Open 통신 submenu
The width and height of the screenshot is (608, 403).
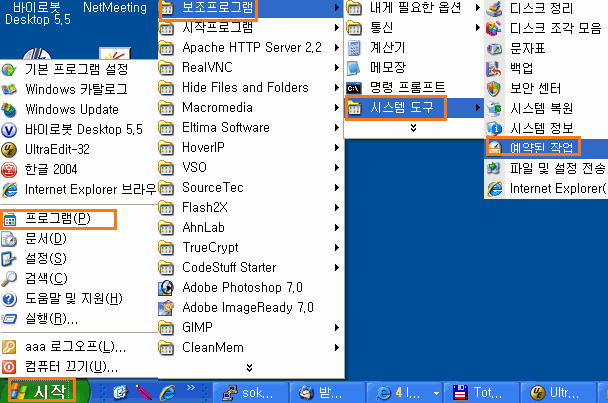coord(414,28)
